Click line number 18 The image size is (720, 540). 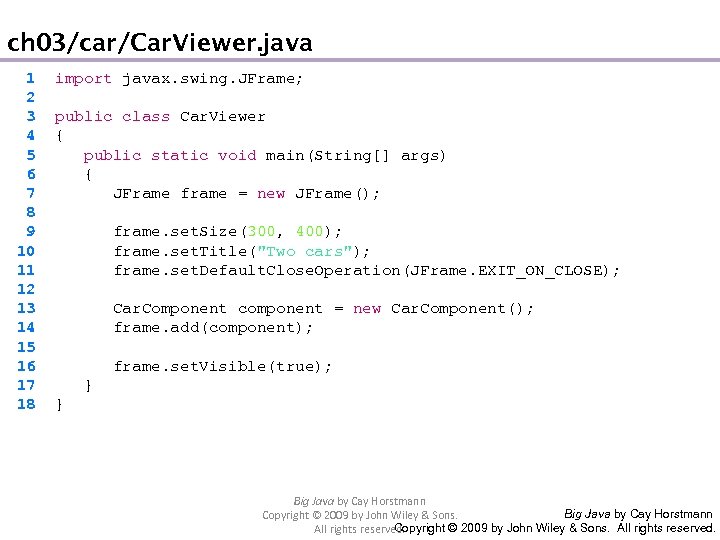pyautogui.click(x=26, y=404)
